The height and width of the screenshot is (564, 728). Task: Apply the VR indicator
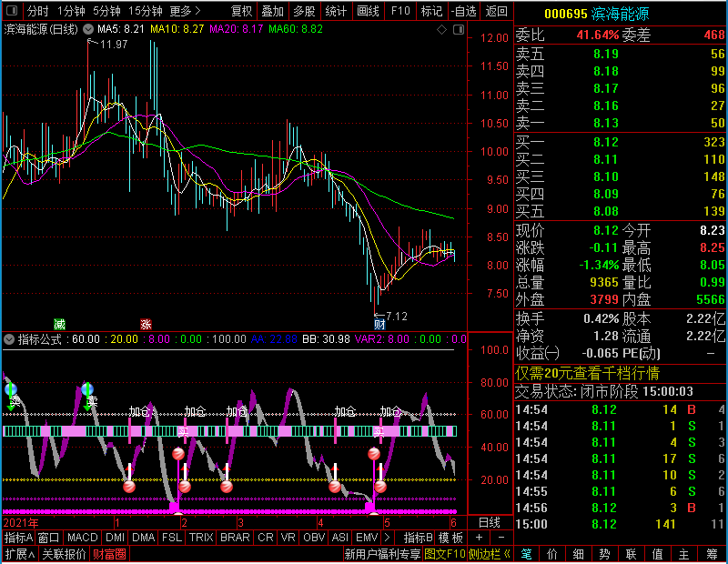pos(288,538)
